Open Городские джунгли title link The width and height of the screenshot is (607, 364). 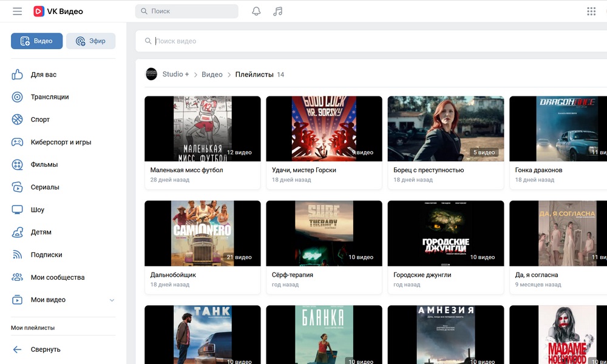pos(422,275)
